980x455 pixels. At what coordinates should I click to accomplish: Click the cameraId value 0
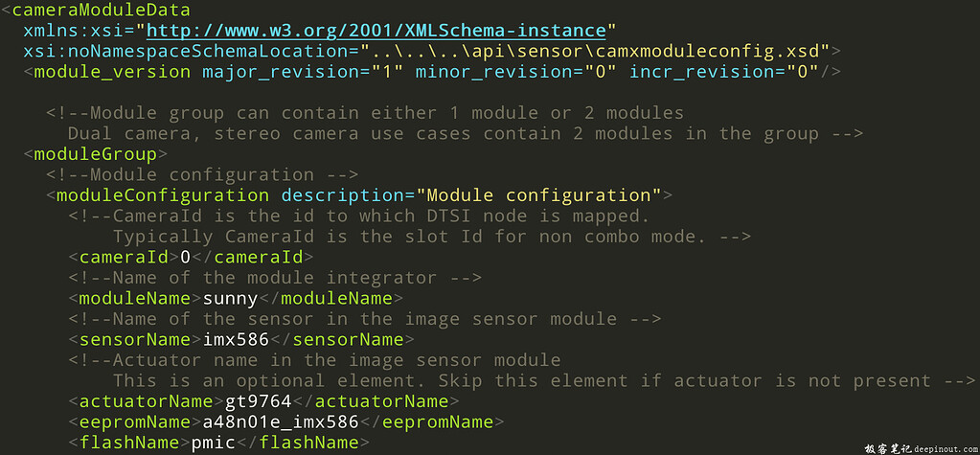point(185,257)
